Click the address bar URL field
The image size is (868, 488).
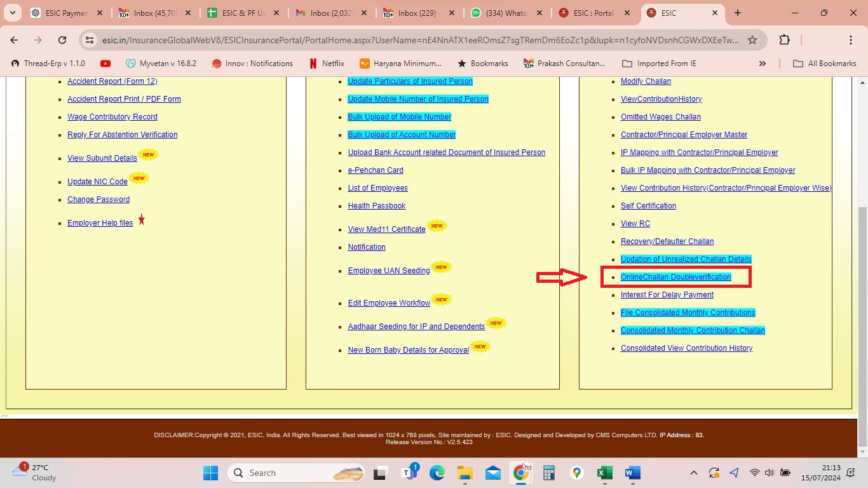pos(419,40)
